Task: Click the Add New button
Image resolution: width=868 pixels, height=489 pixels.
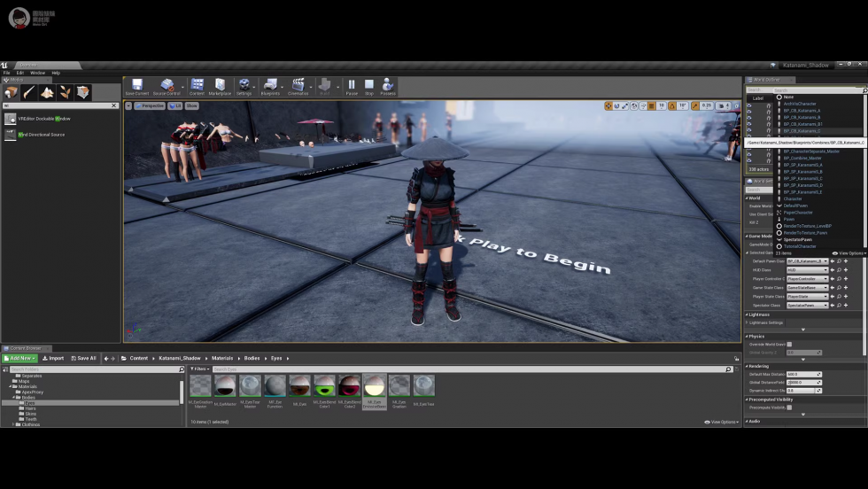Action: [x=19, y=358]
